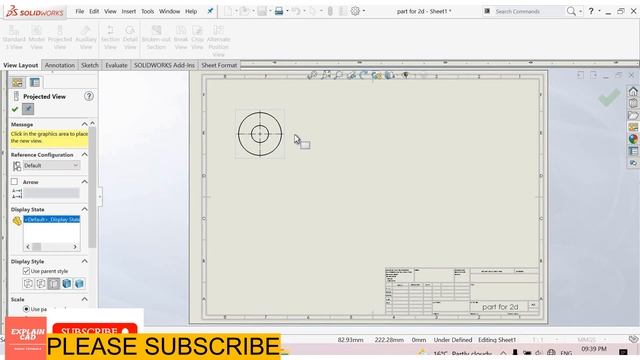Switch to the Annotation tab
This screenshot has width=640, height=360.
60,65
